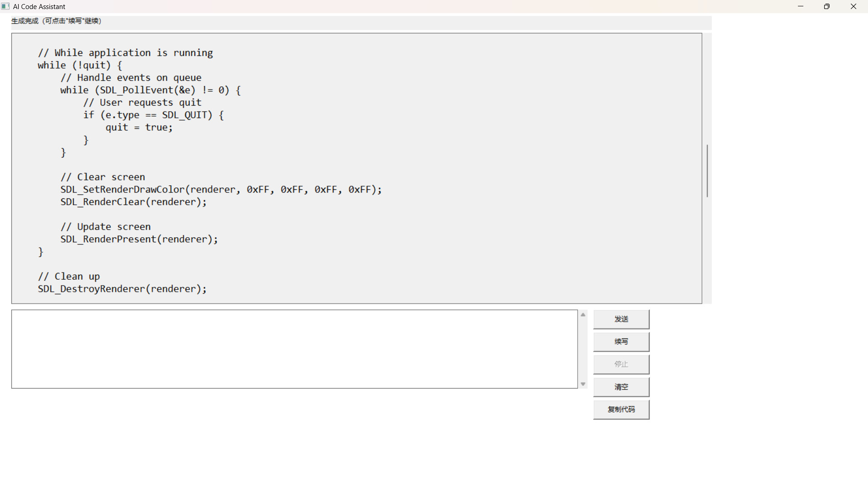Image resolution: width=868 pixels, height=488 pixels.
Task: Click the input scrollbar up arrow
Action: (x=583, y=314)
